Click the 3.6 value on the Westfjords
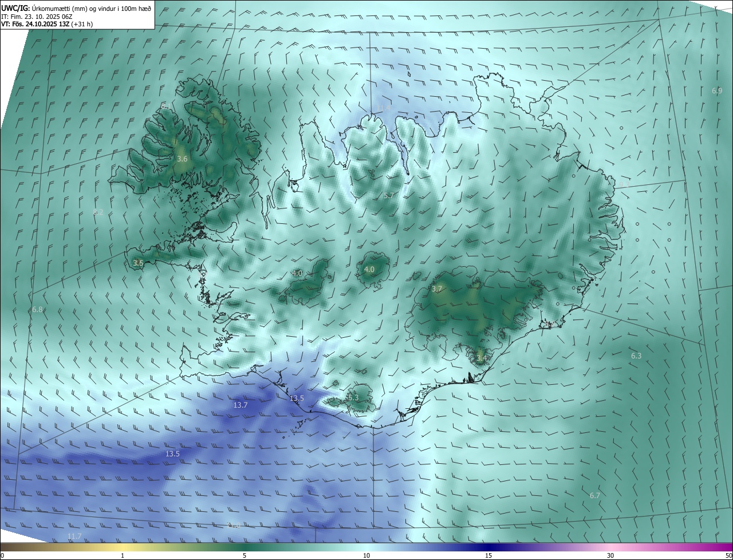This screenshot has width=733, height=560. coord(182,159)
